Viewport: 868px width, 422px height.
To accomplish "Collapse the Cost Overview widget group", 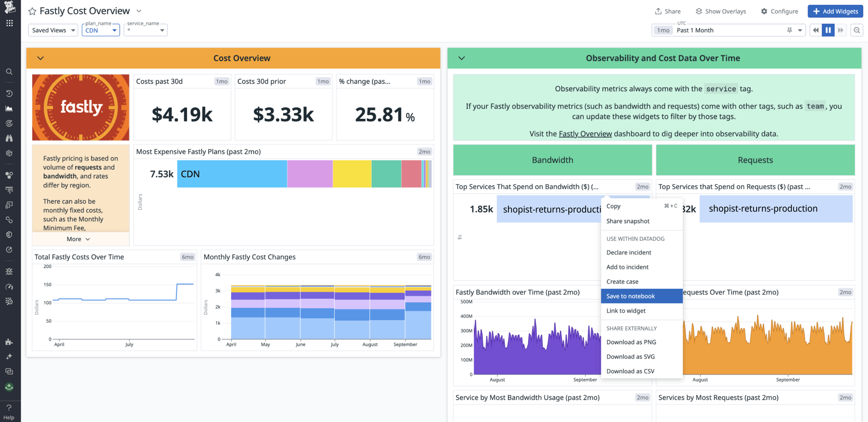I will [x=40, y=58].
